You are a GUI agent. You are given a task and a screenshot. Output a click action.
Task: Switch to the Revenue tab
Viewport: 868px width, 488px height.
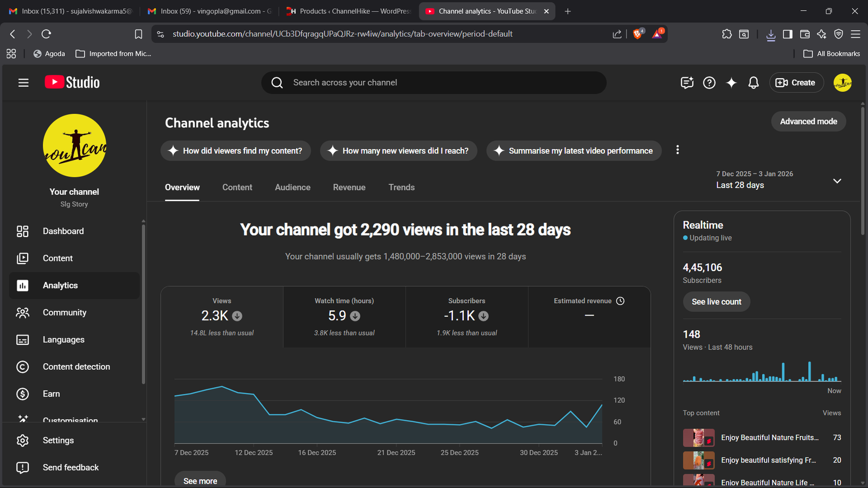(x=349, y=187)
